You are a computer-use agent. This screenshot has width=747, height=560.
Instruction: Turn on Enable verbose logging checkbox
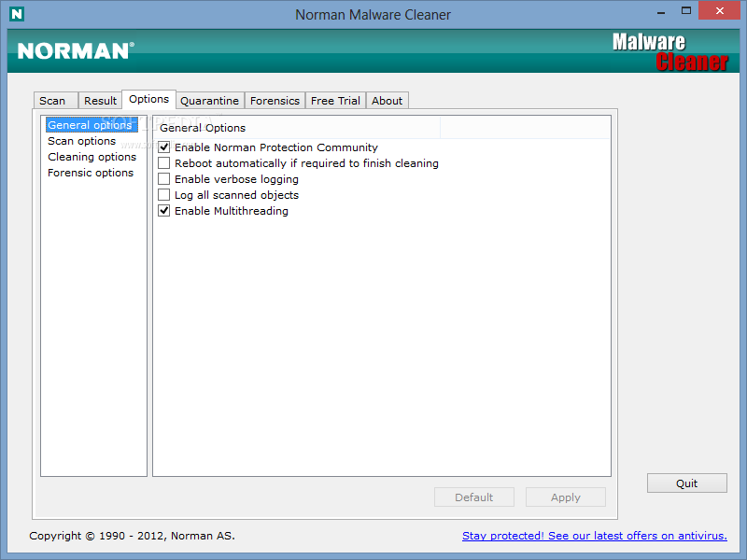tap(164, 179)
